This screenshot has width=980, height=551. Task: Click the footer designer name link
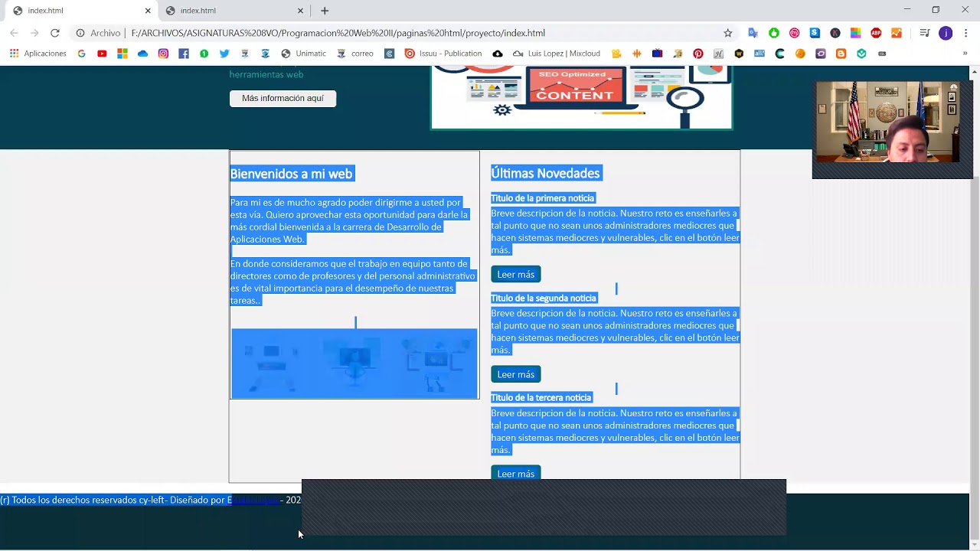click(x=253, y=500)
